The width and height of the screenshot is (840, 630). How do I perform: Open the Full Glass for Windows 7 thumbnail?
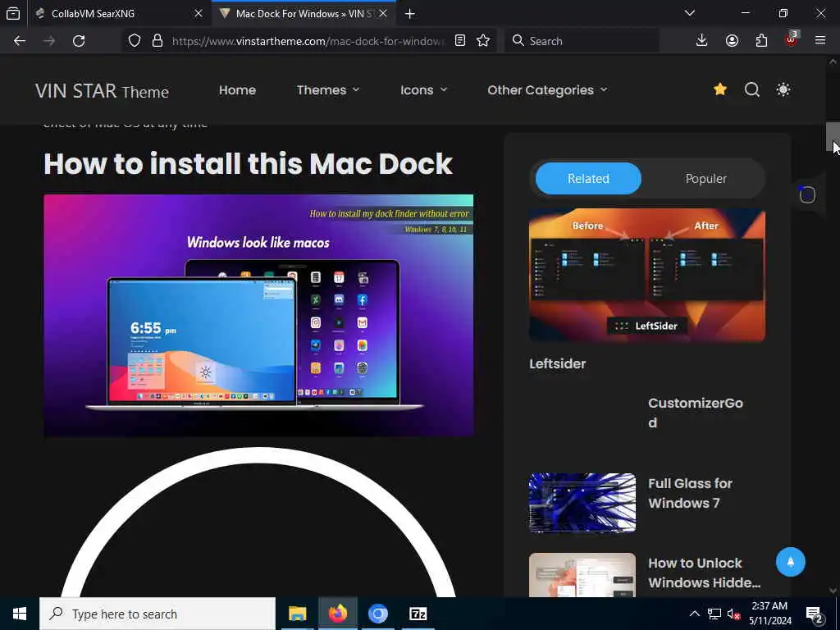582,503
